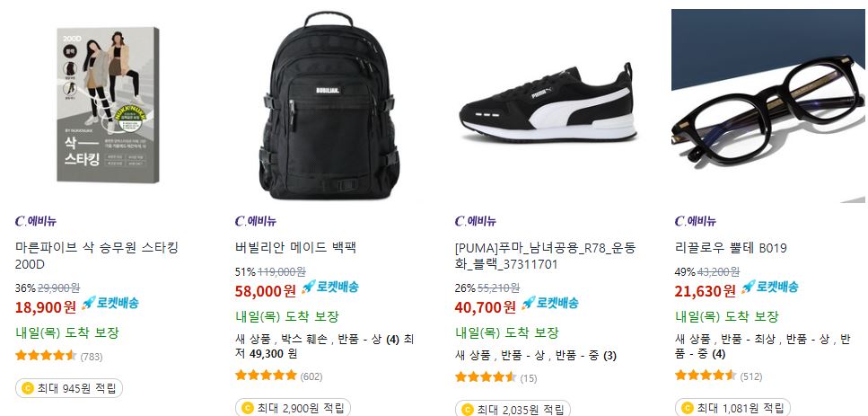This screenshot has height=416, width=868.
Task: Click C.에비뉴 logo above Puma shoe title
Action: point(476,222)
